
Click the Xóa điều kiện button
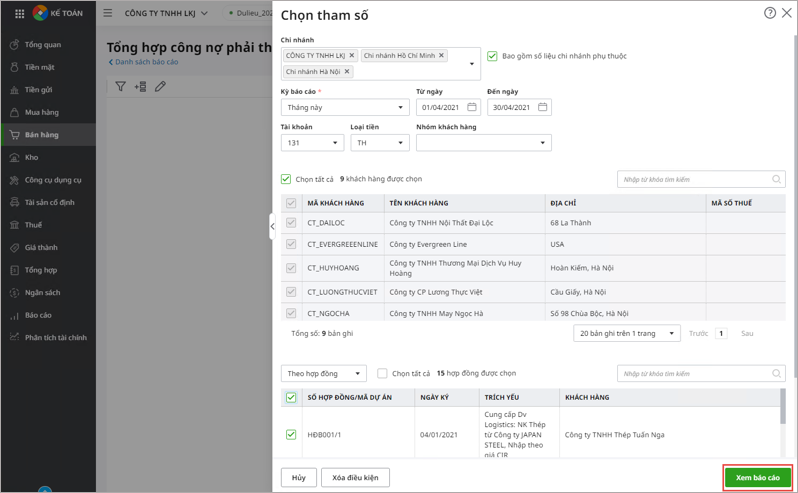pos(355,478)
